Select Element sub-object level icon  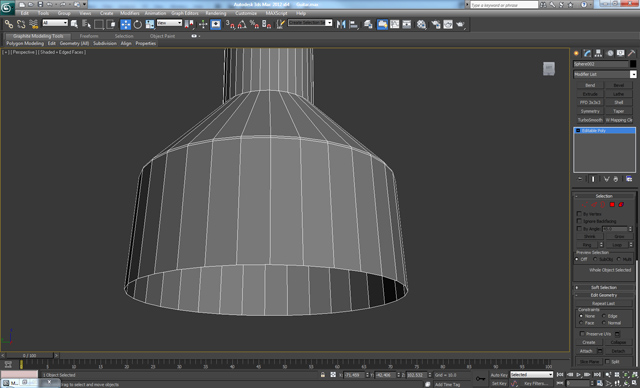point(621,204)
